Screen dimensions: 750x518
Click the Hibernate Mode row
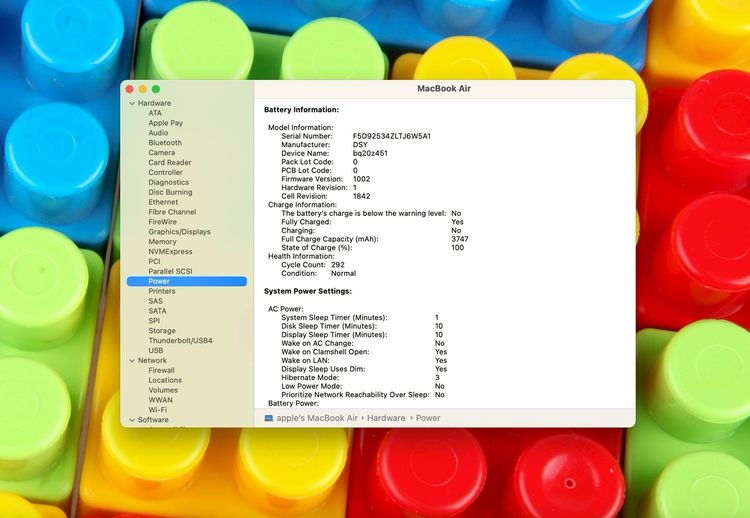point(360,378)
